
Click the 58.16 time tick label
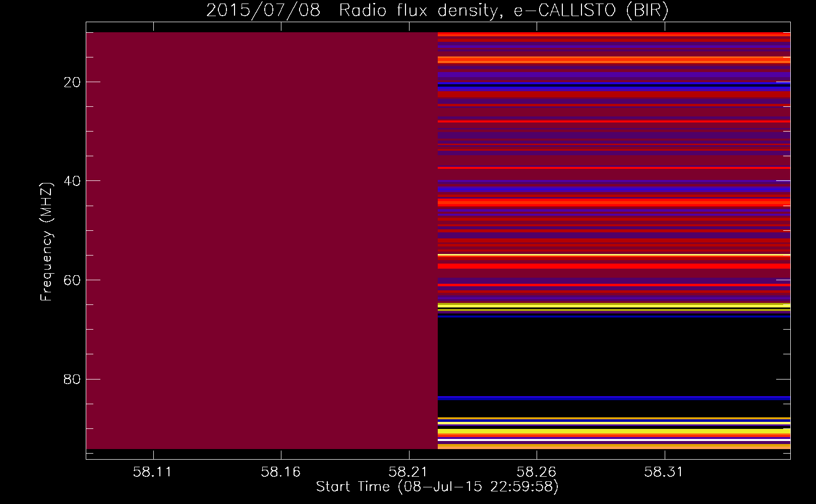point(281,472)
